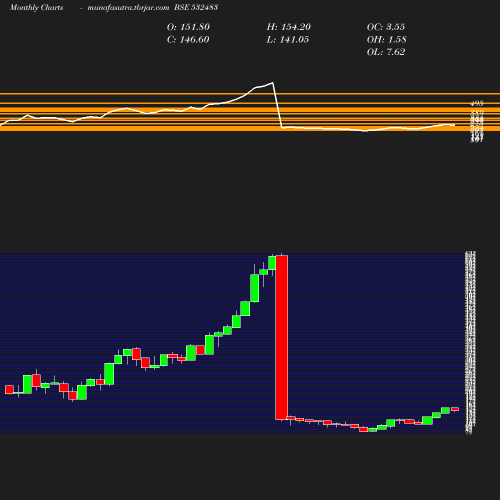Select the high value "H: 154.20"

pos(289,27)
